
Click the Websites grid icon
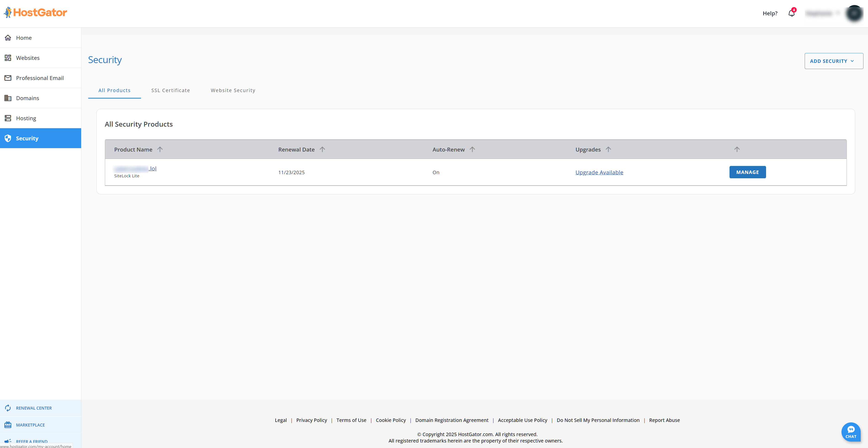8,58
